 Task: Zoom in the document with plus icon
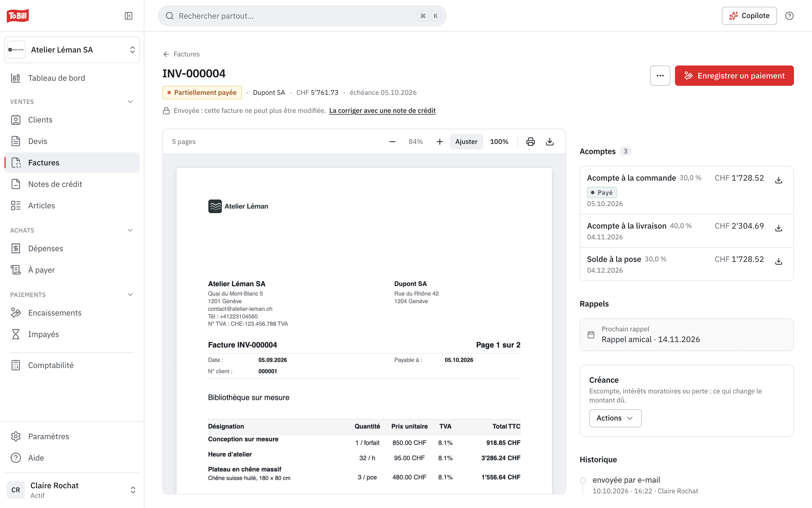pyautogui.click(x=440, y=141)
